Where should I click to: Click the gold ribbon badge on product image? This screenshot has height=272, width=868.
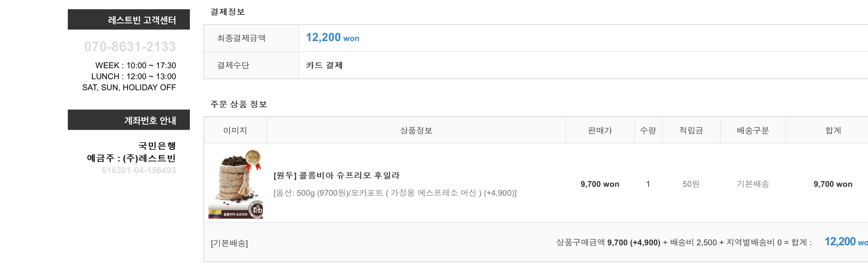(253, 158)
